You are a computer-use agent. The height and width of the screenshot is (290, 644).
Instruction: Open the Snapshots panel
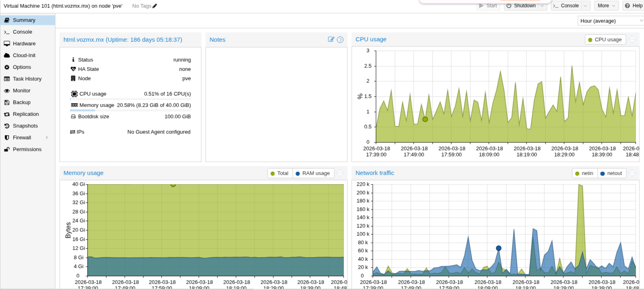point(25,126)
